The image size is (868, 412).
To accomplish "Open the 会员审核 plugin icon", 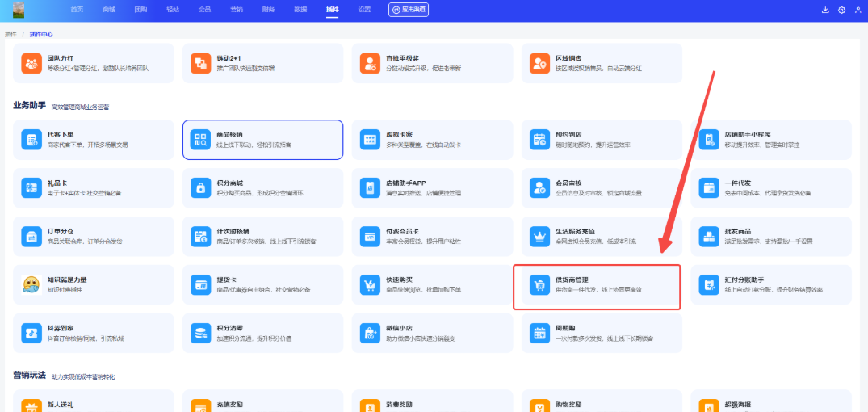I will click(539, 188).
